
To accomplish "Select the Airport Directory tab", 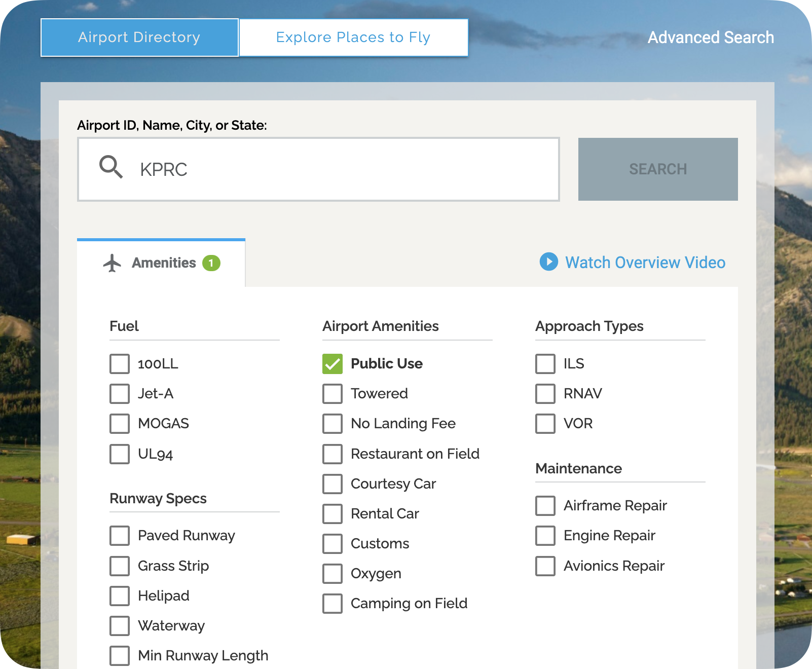I will coord(139,37).
